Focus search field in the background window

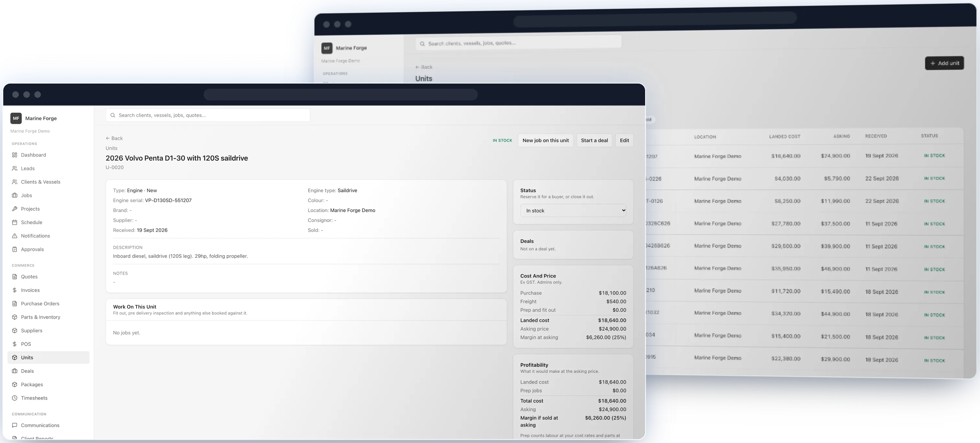pyautogui.click(x=519, y=42)
